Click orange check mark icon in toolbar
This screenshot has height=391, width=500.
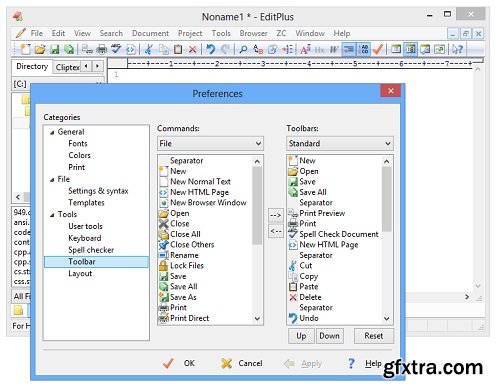[x=378, y=49]
